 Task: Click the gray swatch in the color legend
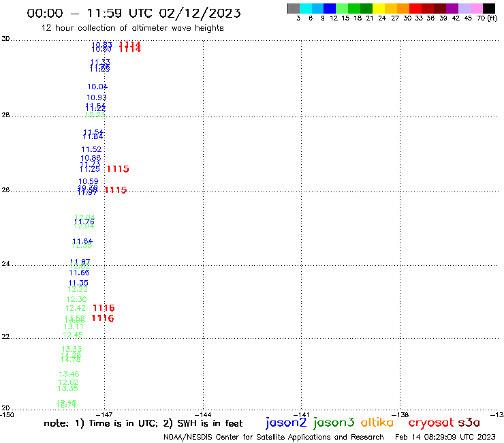point(294,8)
